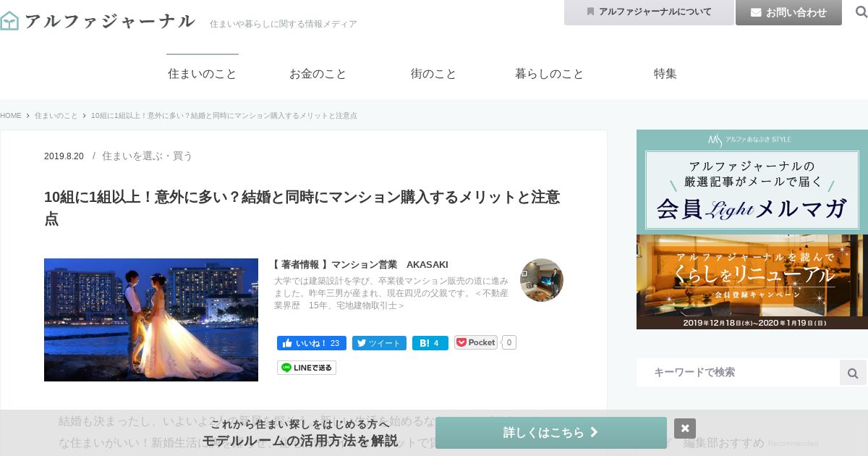Click the お問い合わせ contact button
The image size is (868, 456).
[788, 12]
